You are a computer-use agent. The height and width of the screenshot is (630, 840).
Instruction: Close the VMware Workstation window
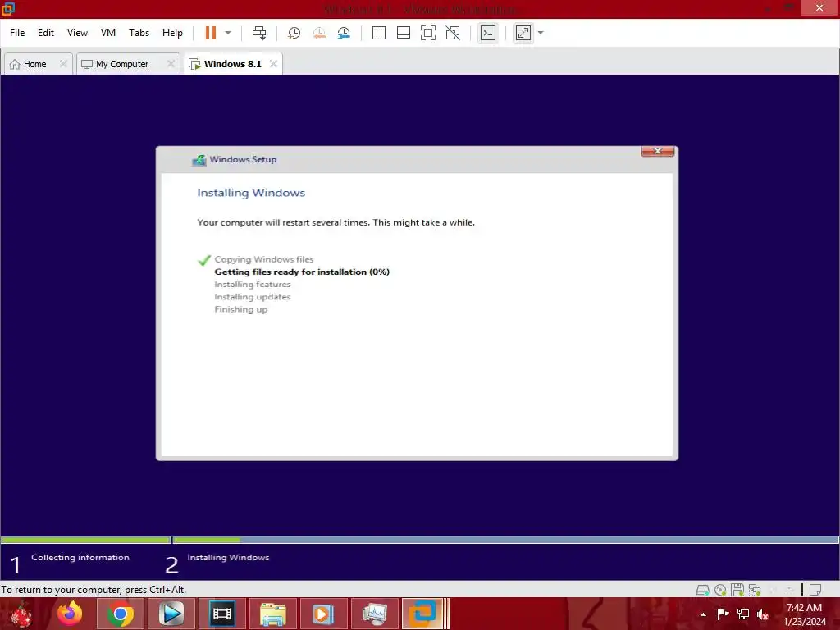click(x=819, y=7)
